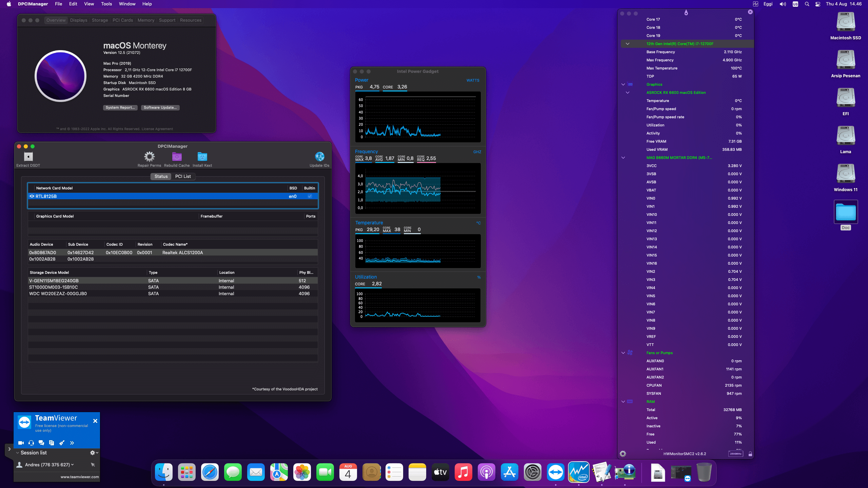The height and width of the screenshot is (488, 868).
Task: Click the CPUFAN row in HWMonitor
Action: (x=687, y=385)
